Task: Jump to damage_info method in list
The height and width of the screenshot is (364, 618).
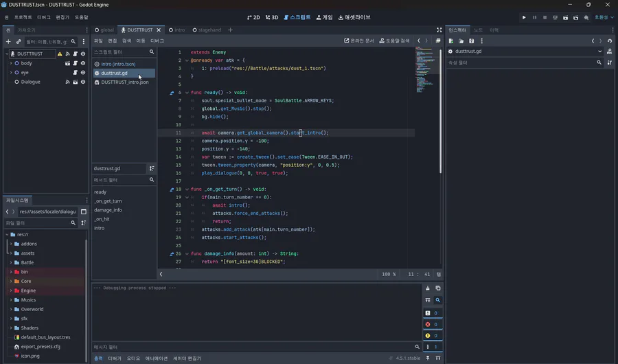Action: (108, 210)
